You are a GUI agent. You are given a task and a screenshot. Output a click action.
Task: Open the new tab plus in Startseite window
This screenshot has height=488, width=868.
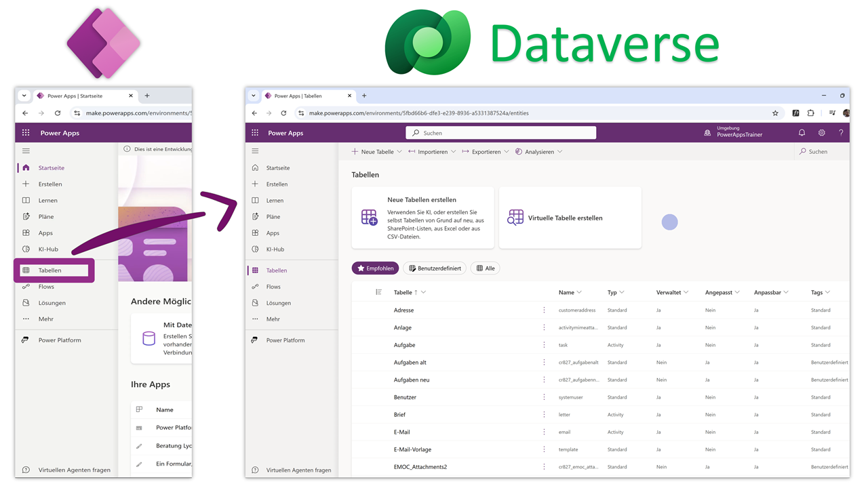(x=147, y=96)
